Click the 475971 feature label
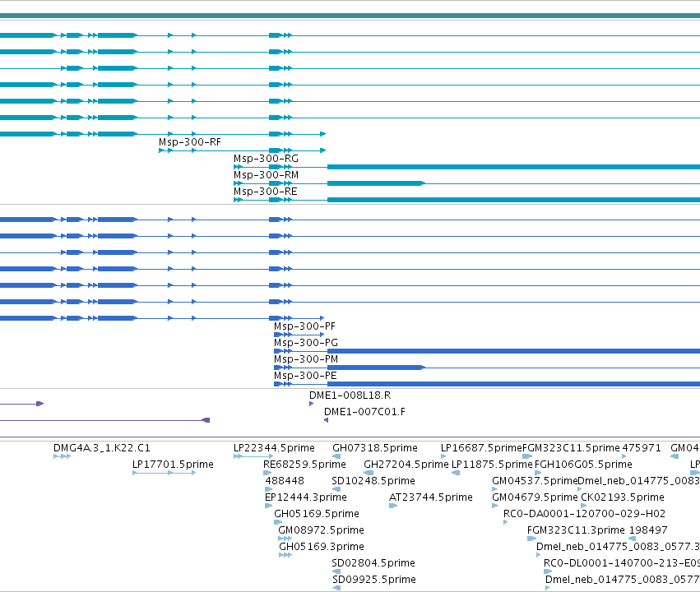 pos(641,448)
